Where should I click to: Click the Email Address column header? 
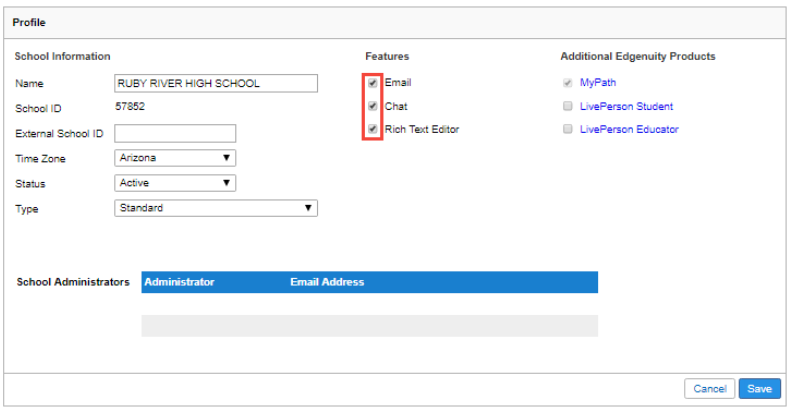[327, 282]
